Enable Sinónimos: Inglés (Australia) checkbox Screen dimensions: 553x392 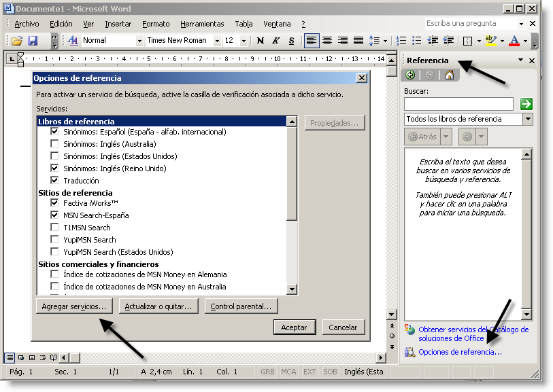tap(55, 144)
